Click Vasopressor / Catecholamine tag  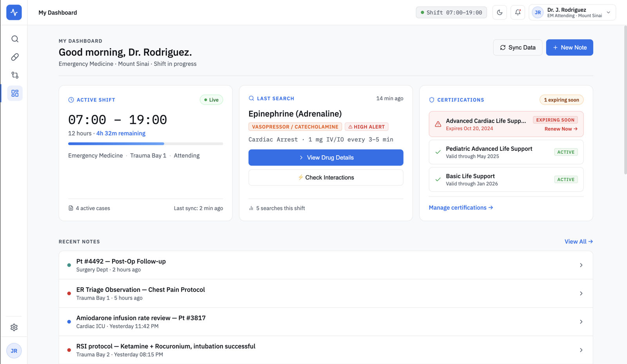tap(295, 127)
